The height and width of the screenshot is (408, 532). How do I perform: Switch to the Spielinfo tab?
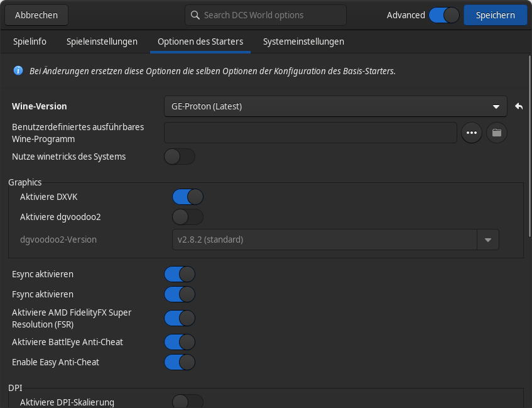click(30, 41)
